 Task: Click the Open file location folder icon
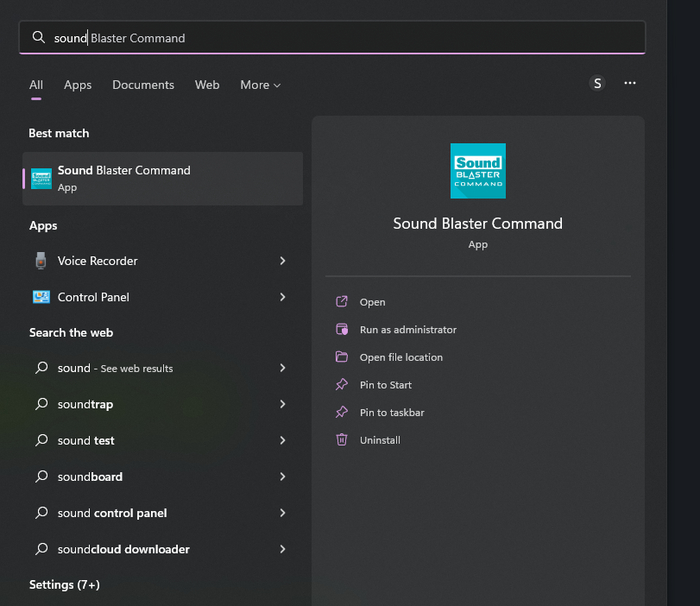pyautogui.click(x=342, y=357)
